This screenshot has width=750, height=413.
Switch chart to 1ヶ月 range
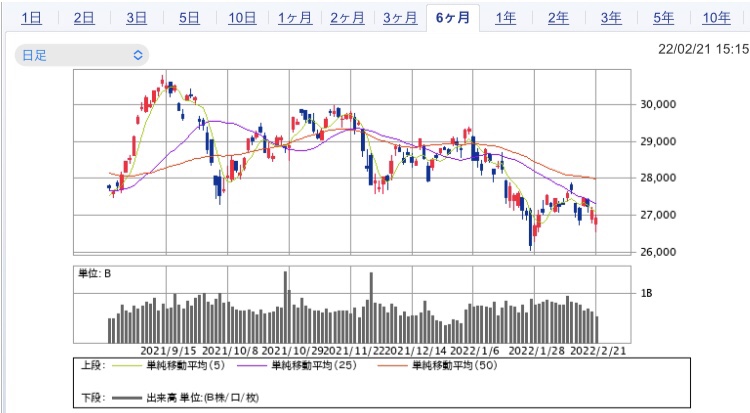tap(295, 18)
